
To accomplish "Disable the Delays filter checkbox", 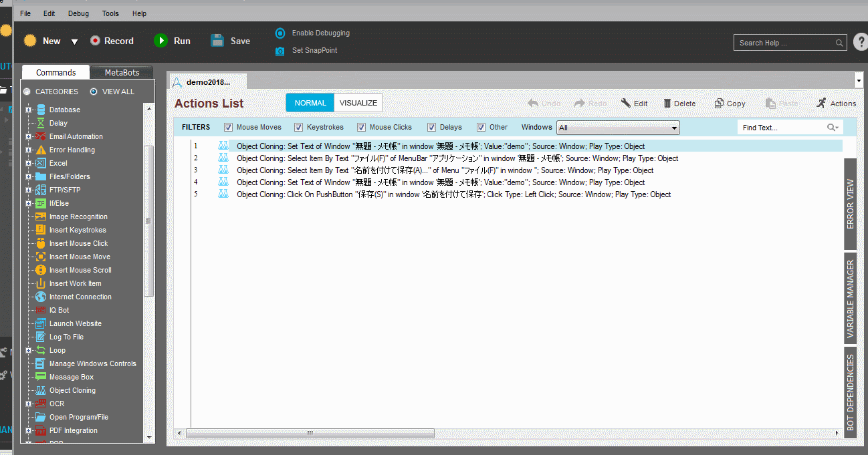I will click(x=432, y=127).
